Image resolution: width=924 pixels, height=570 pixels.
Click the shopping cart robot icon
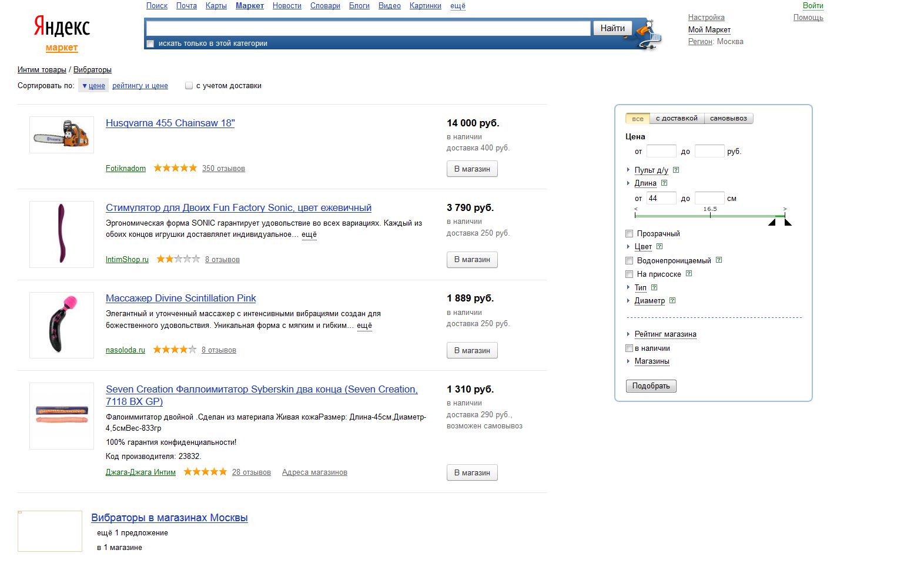tap(648, 35)
